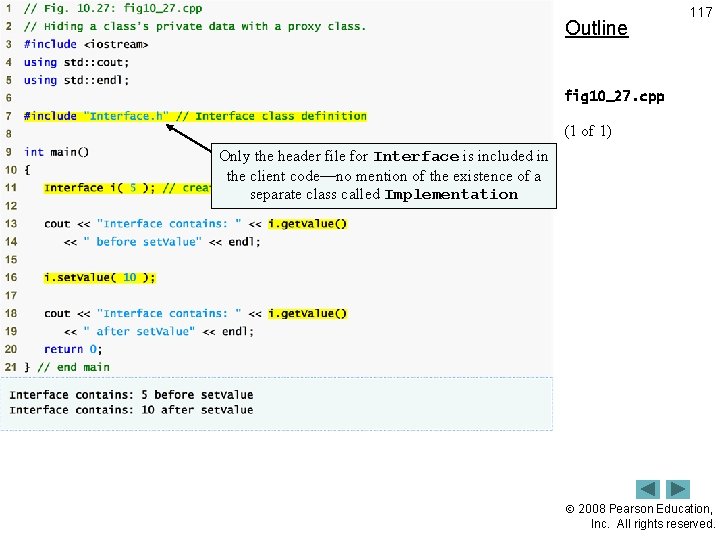Click the highlighted Interface i( 5 ) statement
720x540 pixels.
click(x=127, y=188)
